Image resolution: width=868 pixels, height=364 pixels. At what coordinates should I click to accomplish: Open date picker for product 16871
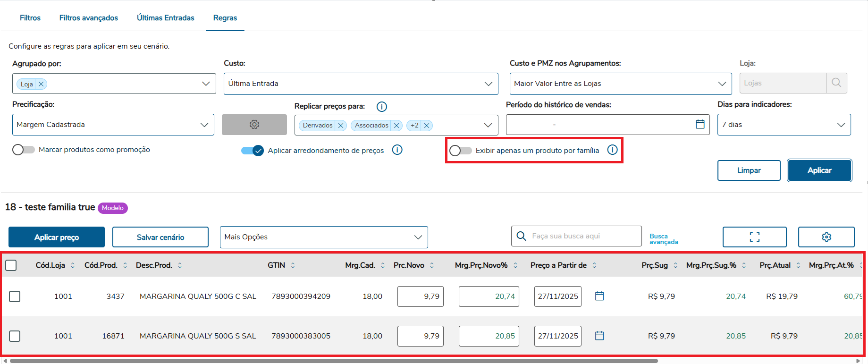pyautogui.click(x=599, y=336)
